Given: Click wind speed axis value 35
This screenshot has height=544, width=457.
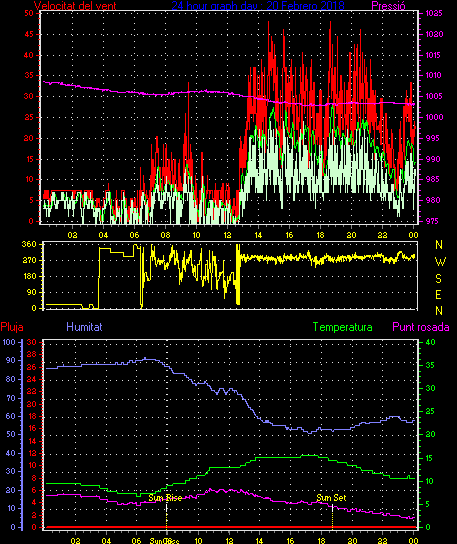Looking at the screenshot, I should pos(29,75).
